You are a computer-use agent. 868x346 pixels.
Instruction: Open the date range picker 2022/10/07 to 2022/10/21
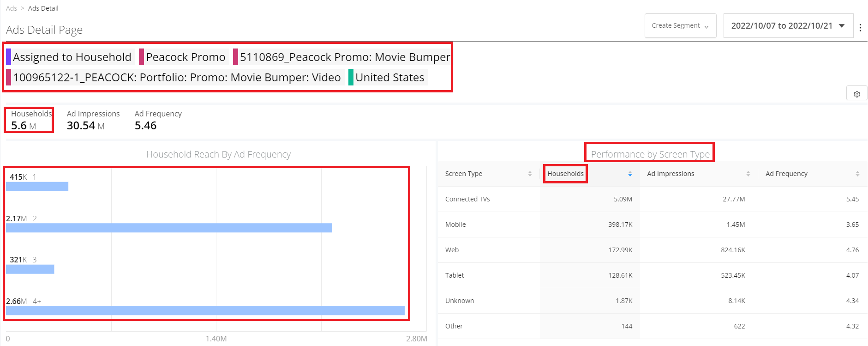788,25
